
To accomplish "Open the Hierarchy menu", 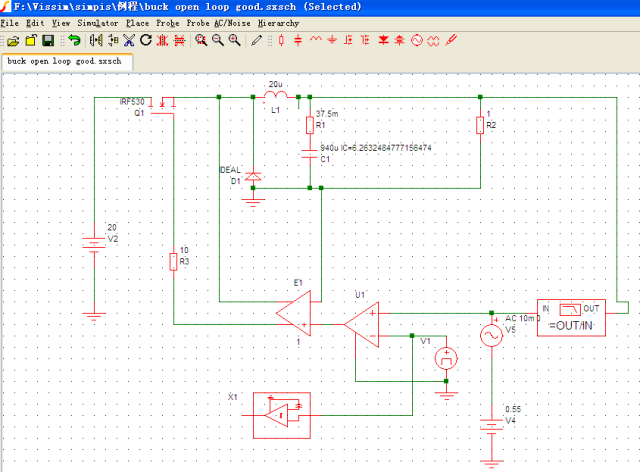I will point(278,23).
